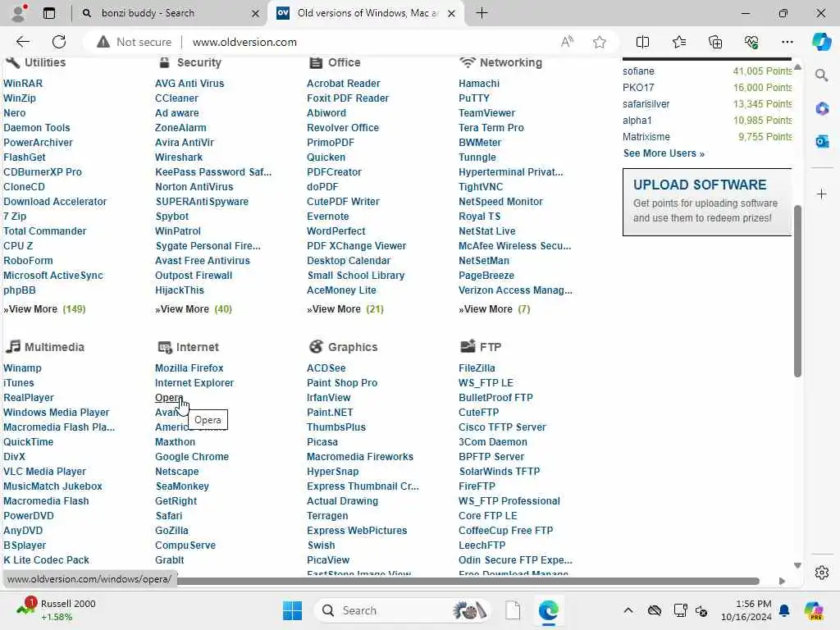Reload the page with the refresh icon

59,42
